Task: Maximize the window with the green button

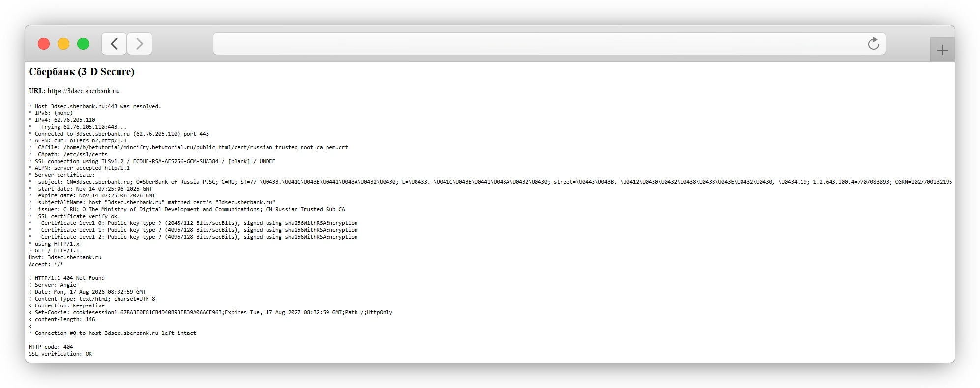Action: 83,44
